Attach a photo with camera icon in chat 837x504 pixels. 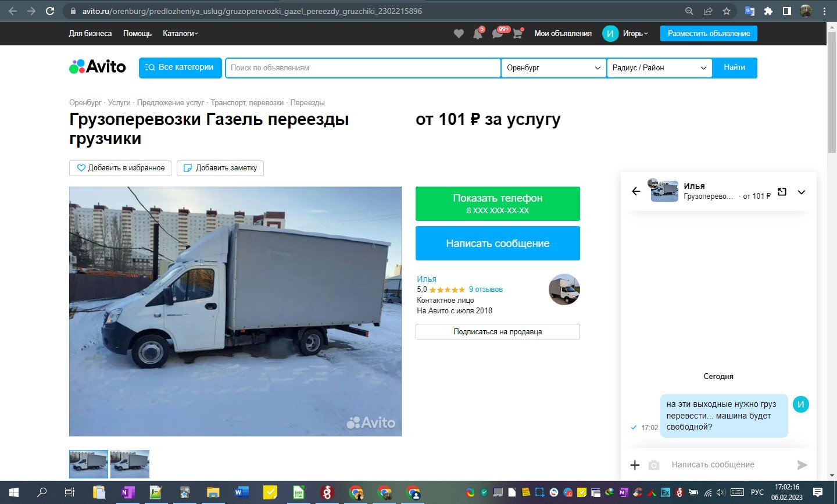pos(654,465)
